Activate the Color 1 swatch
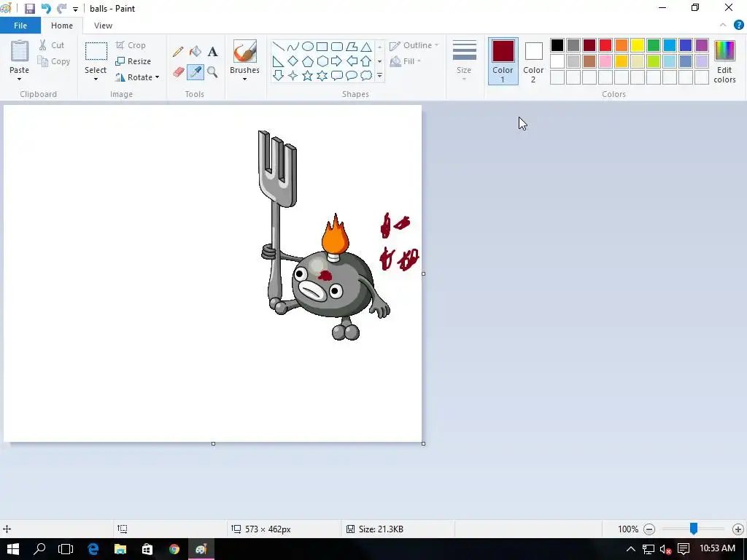This screenshot has height=560, width=747. (503, 61)
